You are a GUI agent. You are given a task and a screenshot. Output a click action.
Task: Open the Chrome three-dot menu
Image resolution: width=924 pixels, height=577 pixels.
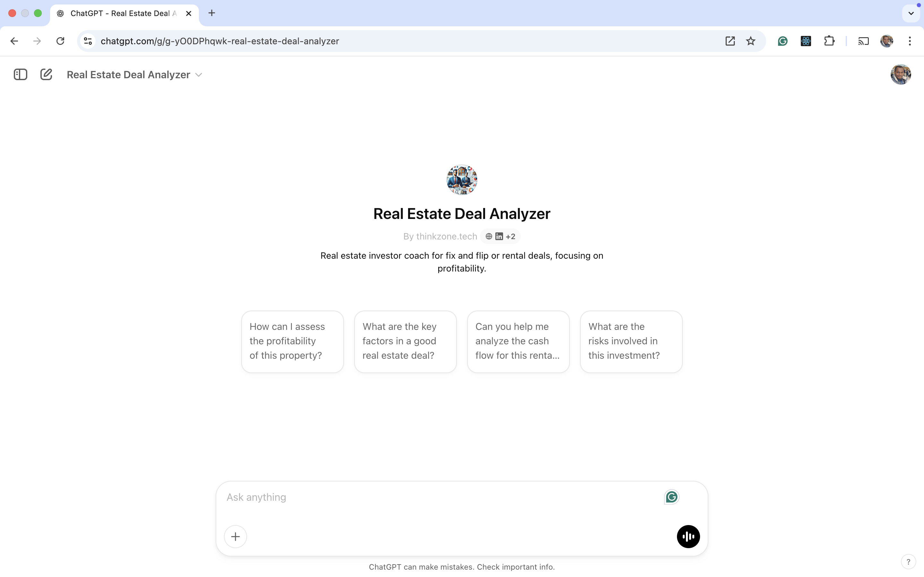point(910,41)
